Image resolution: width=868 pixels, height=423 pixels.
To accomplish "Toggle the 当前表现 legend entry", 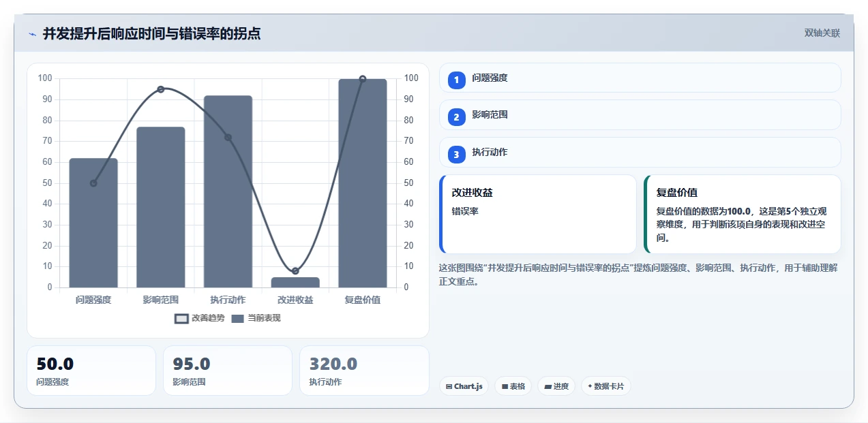I will 256,318.
